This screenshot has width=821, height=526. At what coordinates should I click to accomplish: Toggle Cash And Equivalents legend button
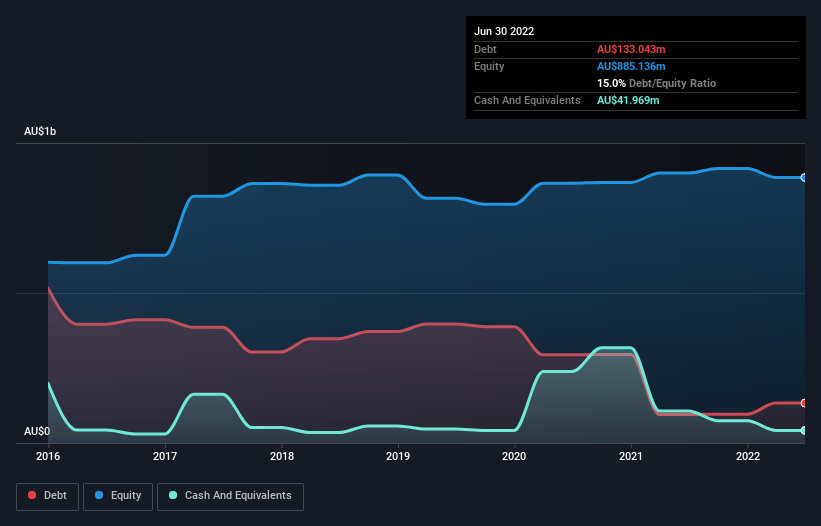(230, 496)
